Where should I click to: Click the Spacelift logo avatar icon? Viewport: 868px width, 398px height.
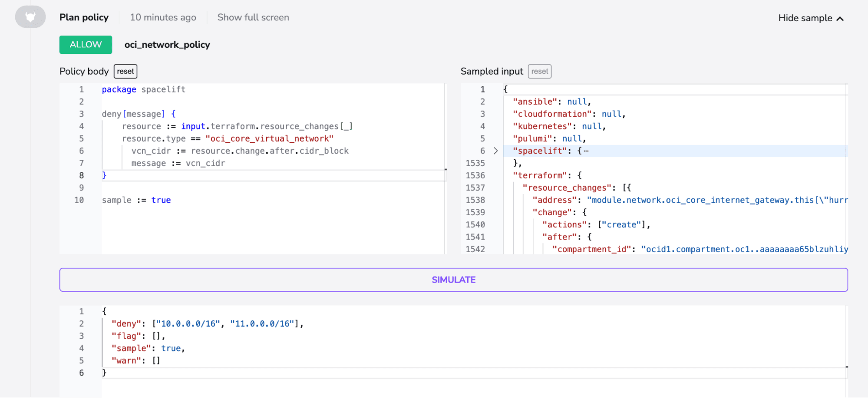(x=30, y=17)
